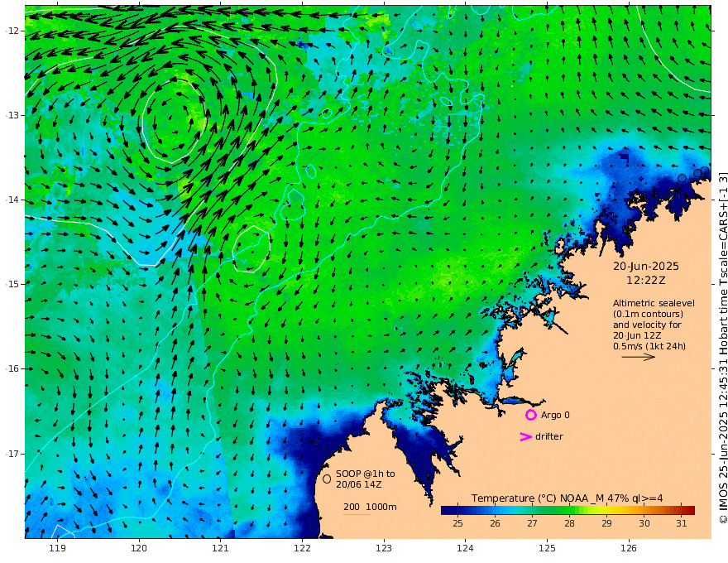Click the date label 20-Jun-2025

coord(646,267)
